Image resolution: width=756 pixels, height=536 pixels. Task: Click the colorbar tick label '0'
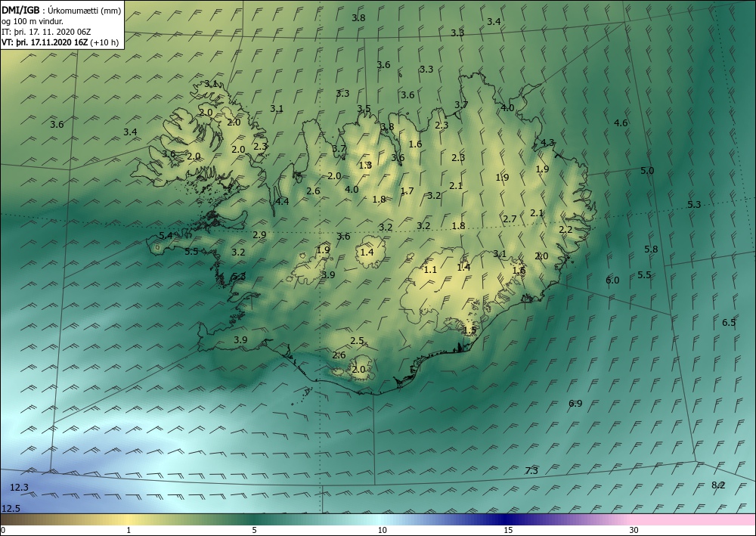coord(3,530)
